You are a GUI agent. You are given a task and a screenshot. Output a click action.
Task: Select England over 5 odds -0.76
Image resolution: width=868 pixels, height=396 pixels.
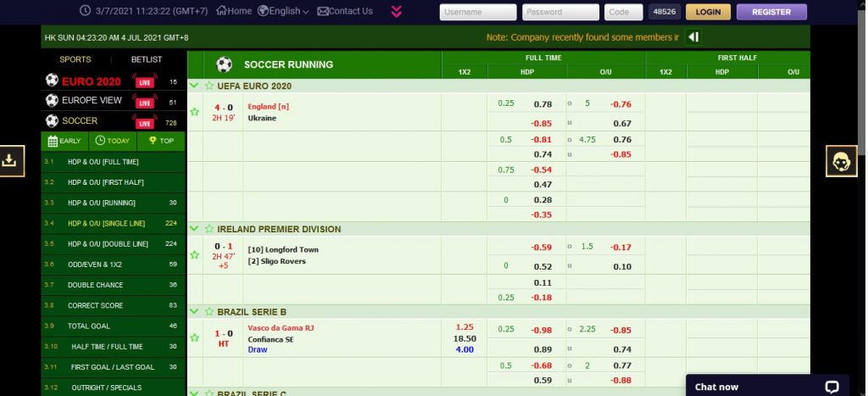(x=620, y=104)
